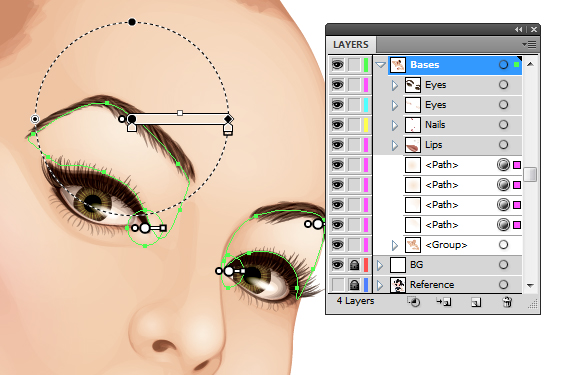Hide the Bases layer with its eye
Viewport: 573px width, 375px height.
point(337,65)
